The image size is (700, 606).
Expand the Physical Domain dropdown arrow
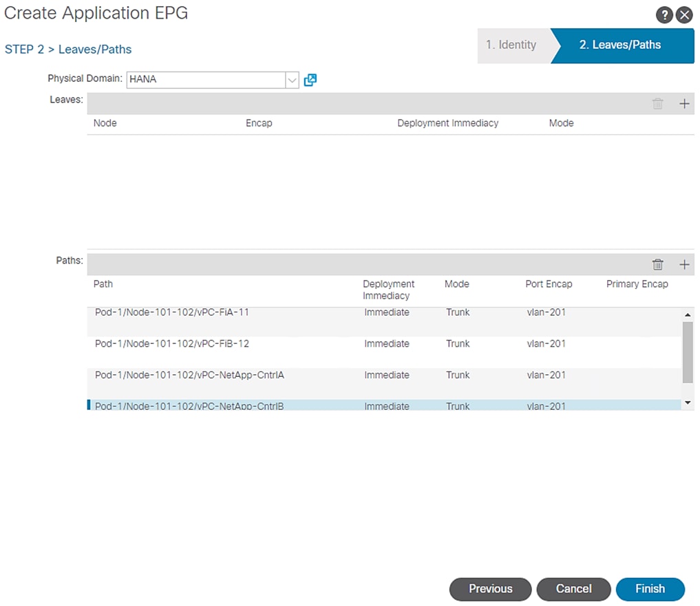point(293,80)
